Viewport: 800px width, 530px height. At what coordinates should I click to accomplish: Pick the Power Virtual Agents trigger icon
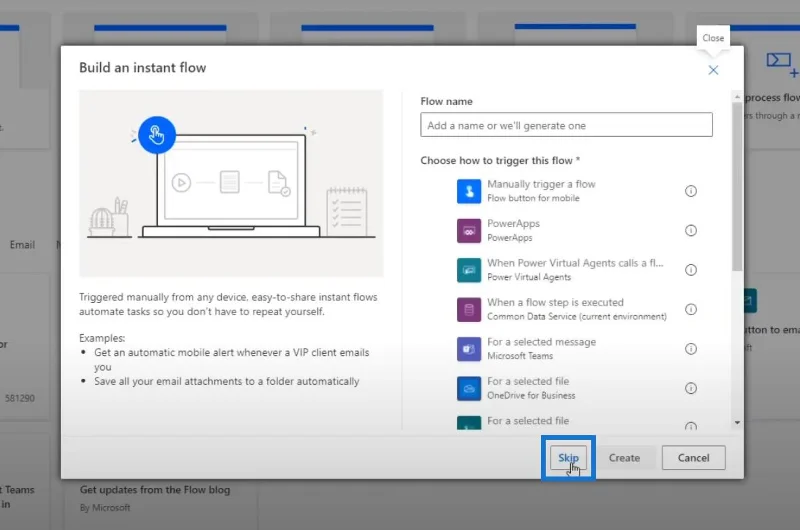(x=468, y=270)
